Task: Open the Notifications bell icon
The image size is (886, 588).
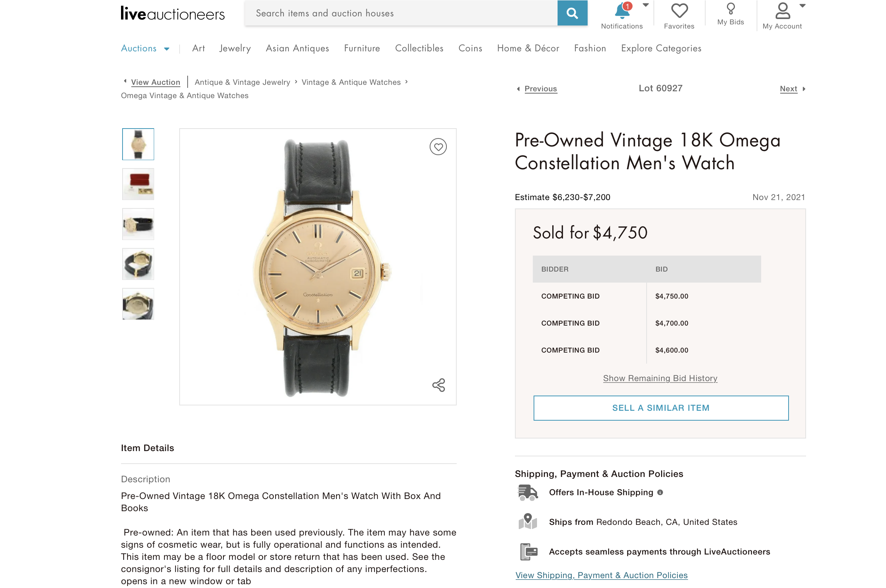Action: click(x=622, y=11)
